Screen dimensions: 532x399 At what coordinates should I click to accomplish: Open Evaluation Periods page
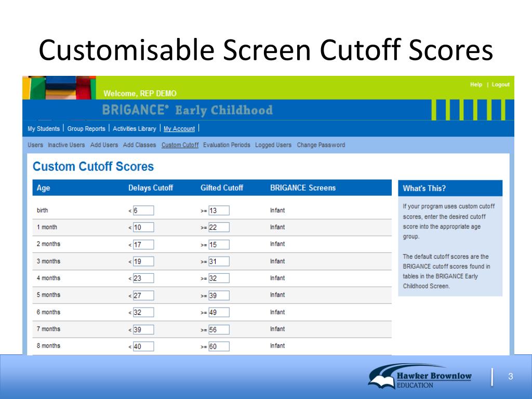tap(227, 145)
